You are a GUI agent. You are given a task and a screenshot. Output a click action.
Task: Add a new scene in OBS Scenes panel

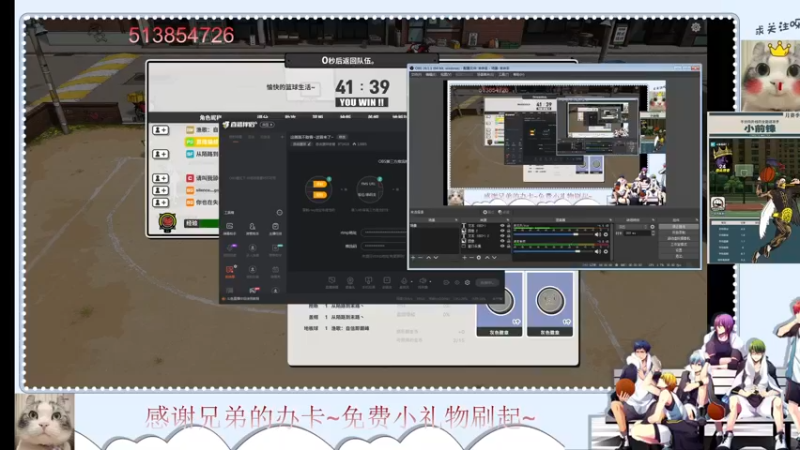(413, 258)
